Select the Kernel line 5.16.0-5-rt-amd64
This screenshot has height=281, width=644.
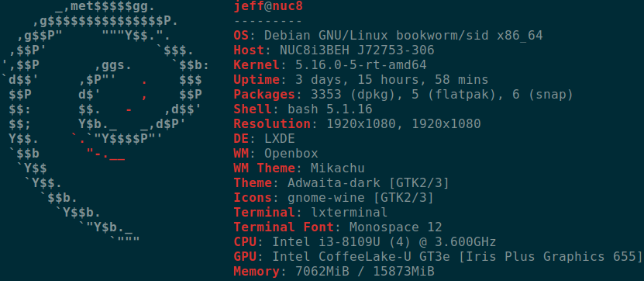click(330, 65)
